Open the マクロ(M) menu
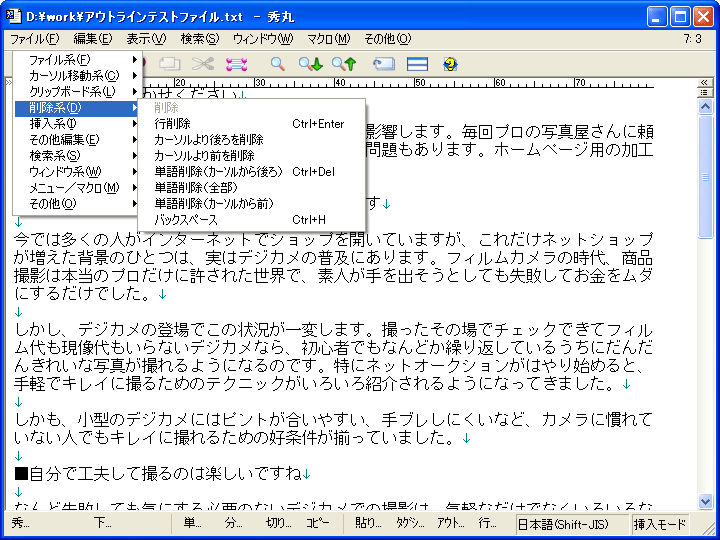This screenshot has width=720, height=540. pos(328,39)
